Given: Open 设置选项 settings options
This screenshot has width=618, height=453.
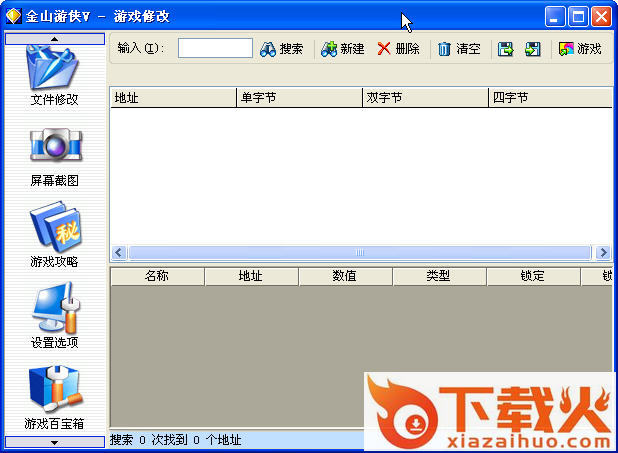Looking at the screenshot, I should click(54, 315).
